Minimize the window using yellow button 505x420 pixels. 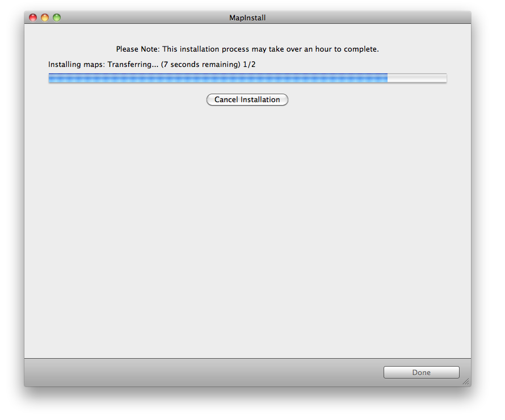[x=45, y=18]
